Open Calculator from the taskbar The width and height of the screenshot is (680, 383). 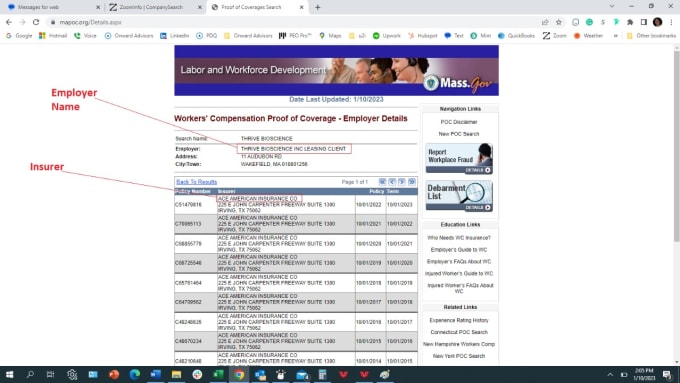[322, 375]
